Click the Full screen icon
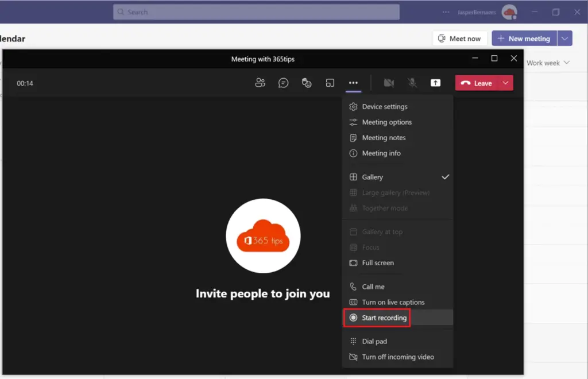The height and width of the screenshot is (379, 588). 353,263
